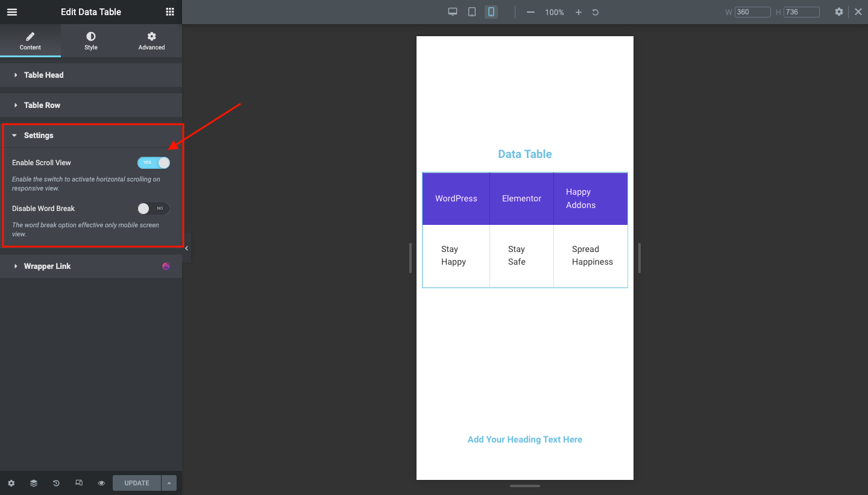Zoom in using the plus control
The height and width of the screenshot is (495, 868).
pyautogui.click(x=578, y=11)
